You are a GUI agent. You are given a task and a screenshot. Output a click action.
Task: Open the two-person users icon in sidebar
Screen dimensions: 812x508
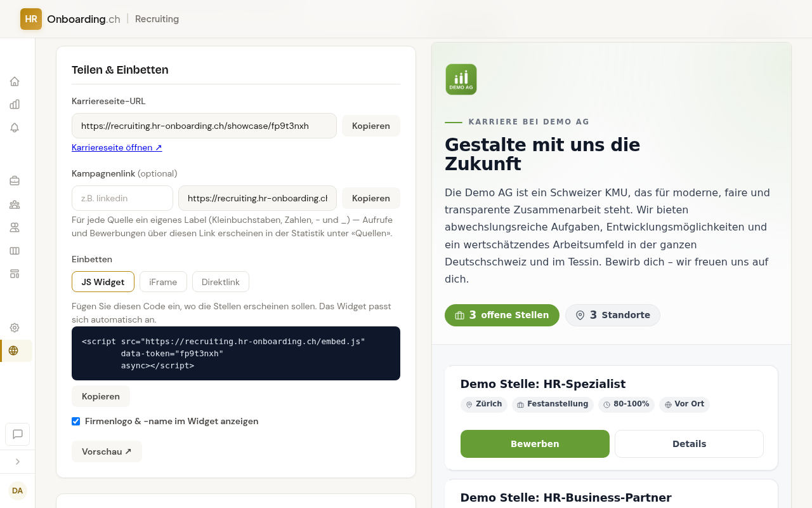[x=15, y=227]
